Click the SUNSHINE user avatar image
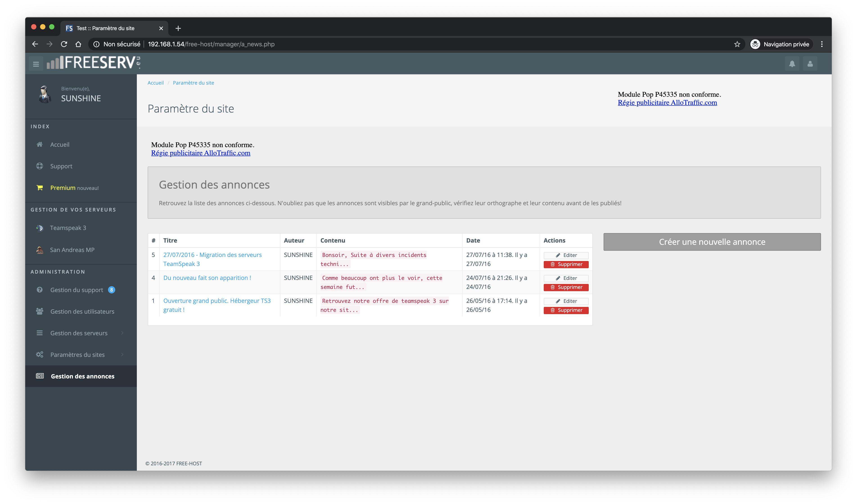 pos(45,94)
